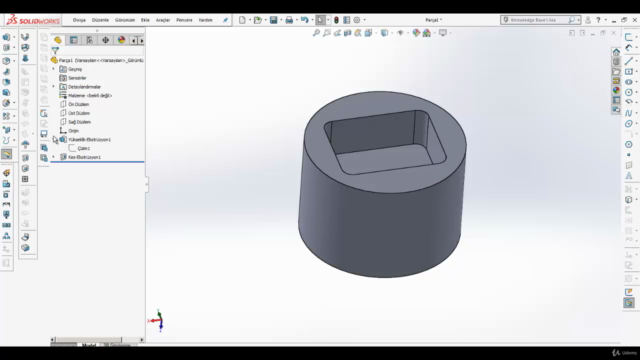
Task: Expand the Save dropdown arrow
Action: pos(281,20)
